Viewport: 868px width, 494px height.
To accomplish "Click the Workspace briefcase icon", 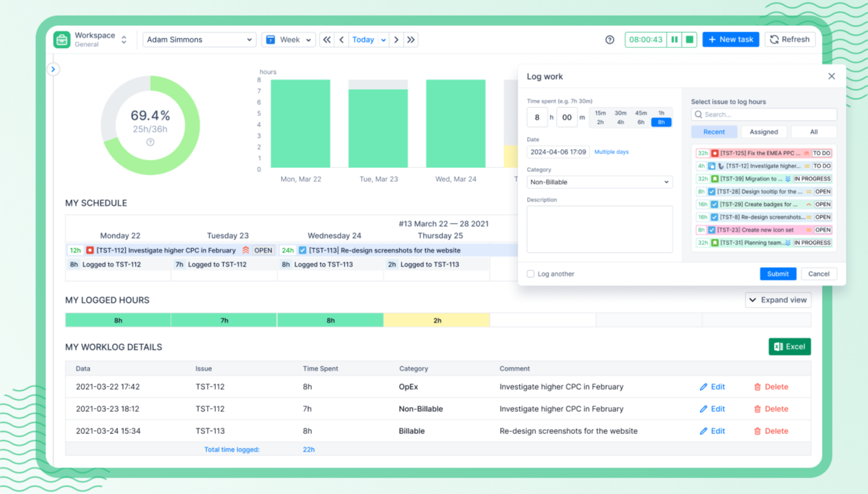I will (62, 40).
